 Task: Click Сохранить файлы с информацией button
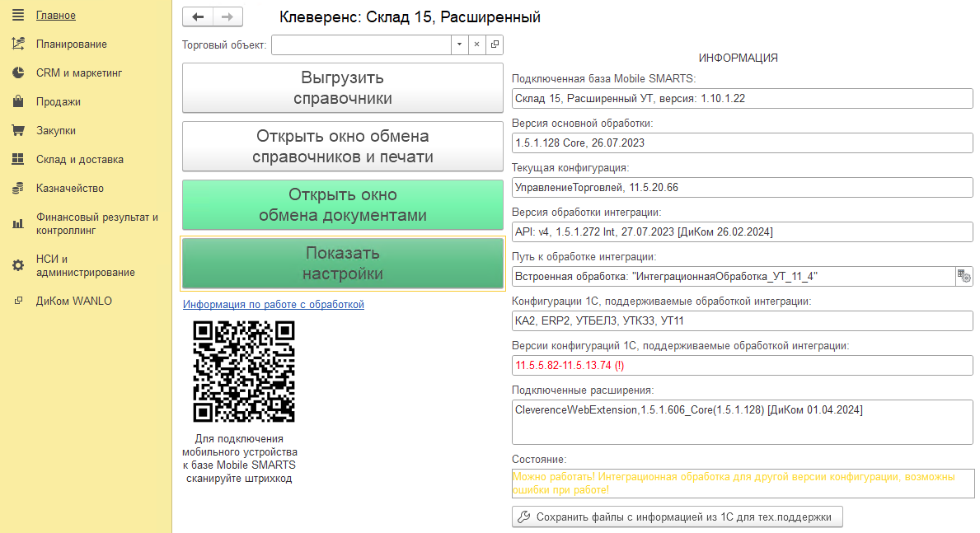[678, 517]
